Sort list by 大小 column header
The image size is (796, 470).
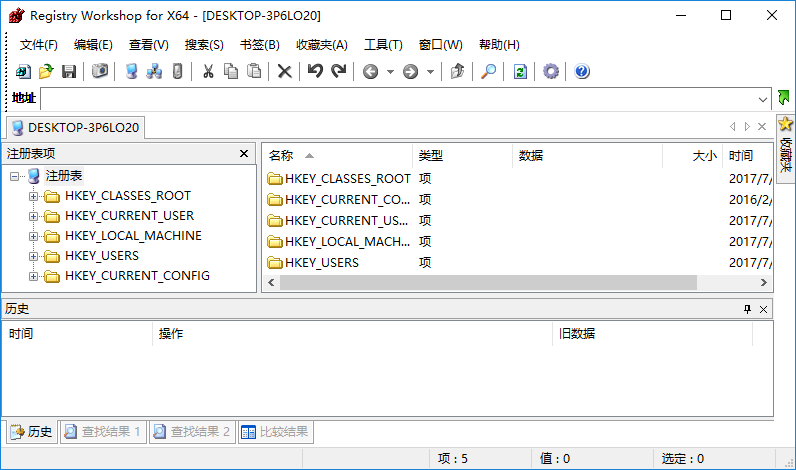pyautogui.click(x=692, y=155)
